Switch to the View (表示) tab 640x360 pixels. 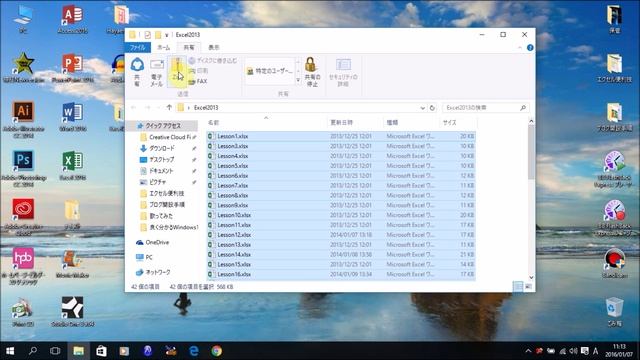point(214,47)
